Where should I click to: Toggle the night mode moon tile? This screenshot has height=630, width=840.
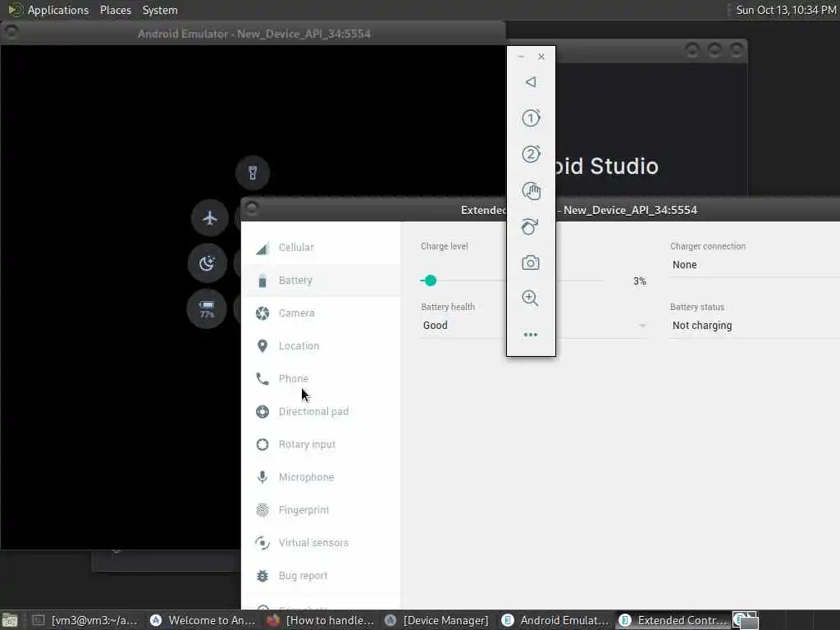[207, 263]
